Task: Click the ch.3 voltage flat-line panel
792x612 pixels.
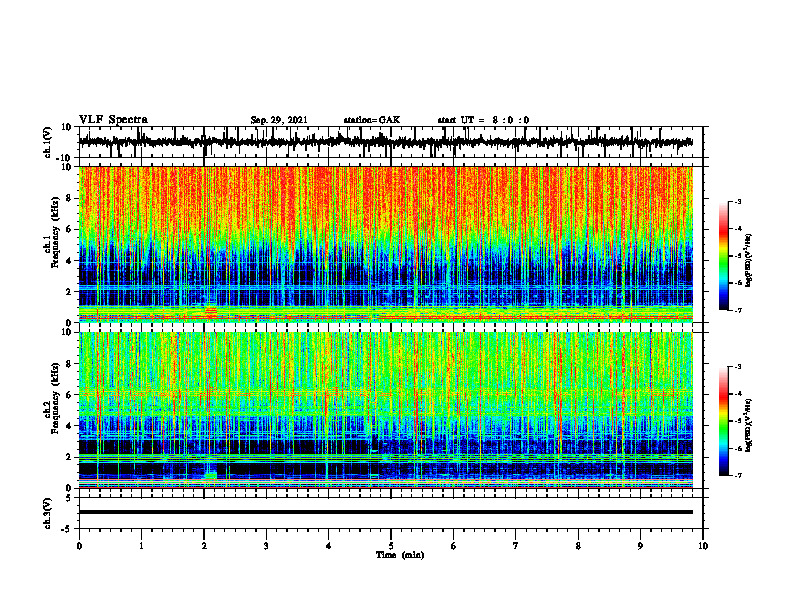Action: pos(391,513)
